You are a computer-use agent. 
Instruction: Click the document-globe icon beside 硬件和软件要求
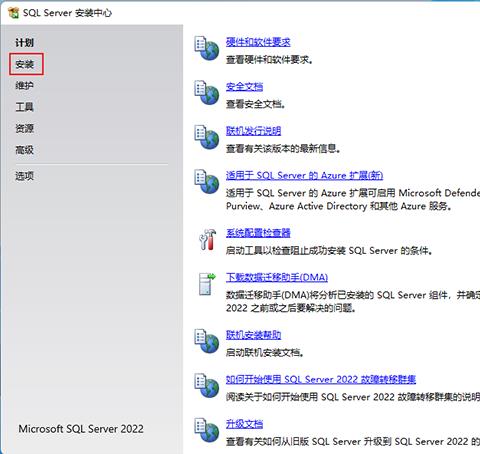(x=207, y=48)
